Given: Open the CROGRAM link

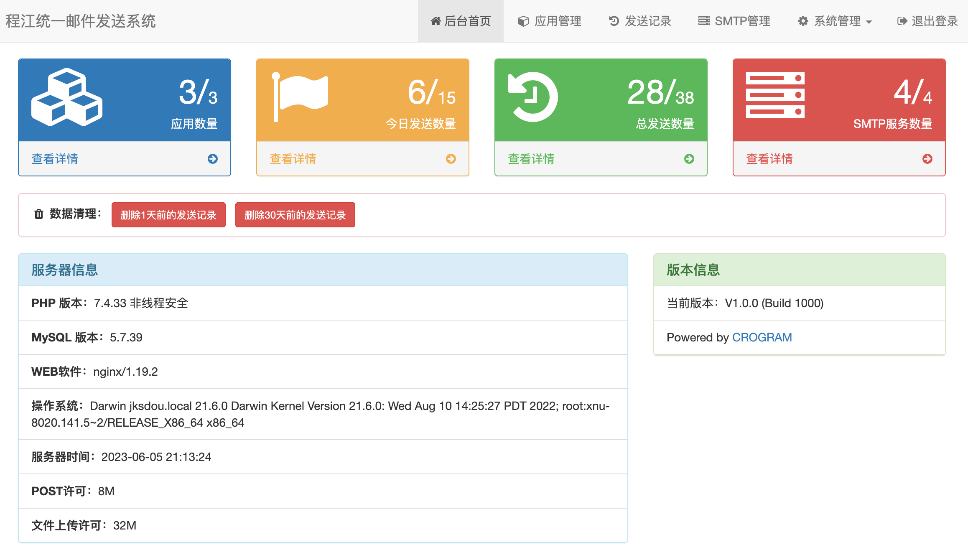Looking at the screenshot, I should pyautogui.click(x=762, y=337).
